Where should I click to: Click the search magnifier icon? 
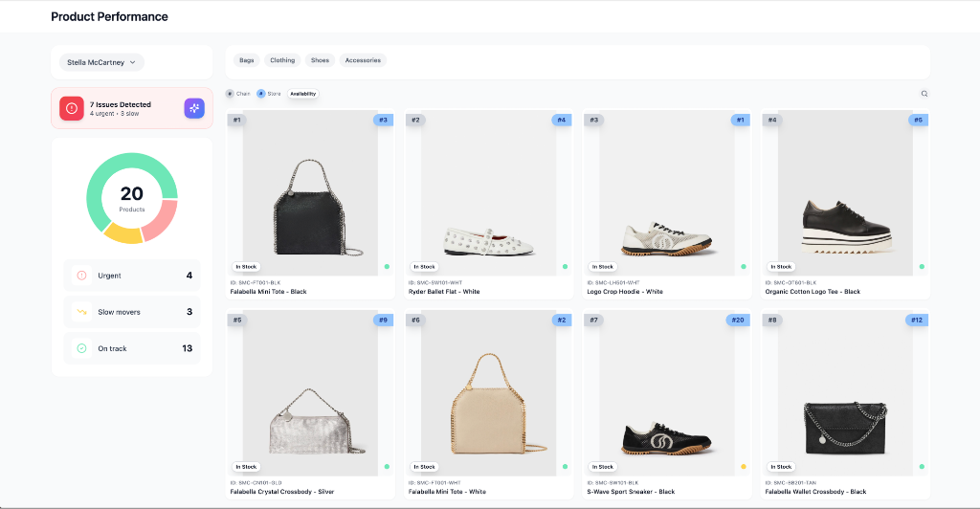click(x=924, y=94)
